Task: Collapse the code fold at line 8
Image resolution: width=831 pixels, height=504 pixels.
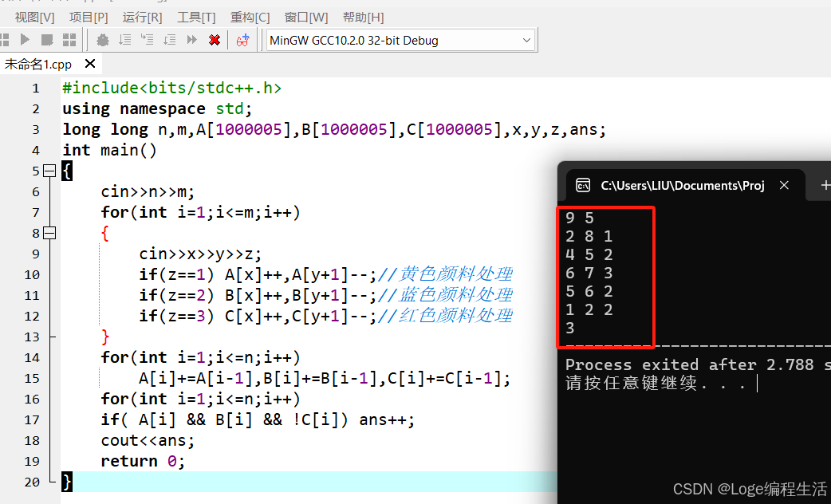Action: click(x=49, y=233)
